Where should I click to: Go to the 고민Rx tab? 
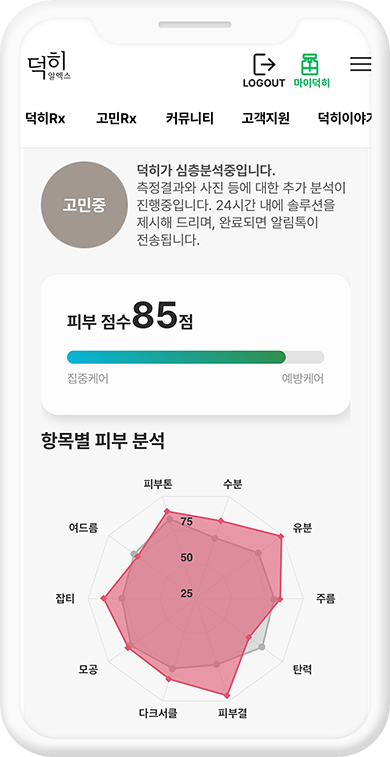point(116,119)
